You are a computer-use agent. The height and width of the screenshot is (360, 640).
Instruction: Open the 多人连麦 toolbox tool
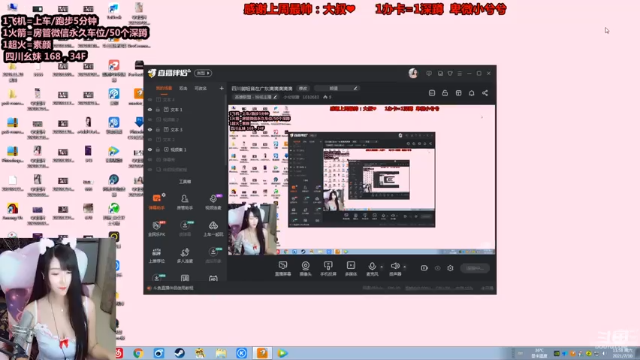point(184,255)
